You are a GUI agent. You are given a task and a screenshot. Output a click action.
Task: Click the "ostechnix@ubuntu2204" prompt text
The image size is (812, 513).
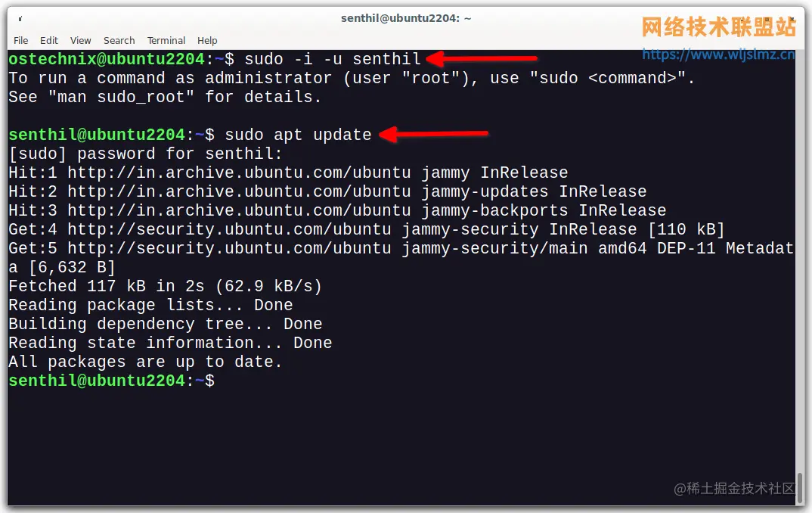tap(107, 59)
